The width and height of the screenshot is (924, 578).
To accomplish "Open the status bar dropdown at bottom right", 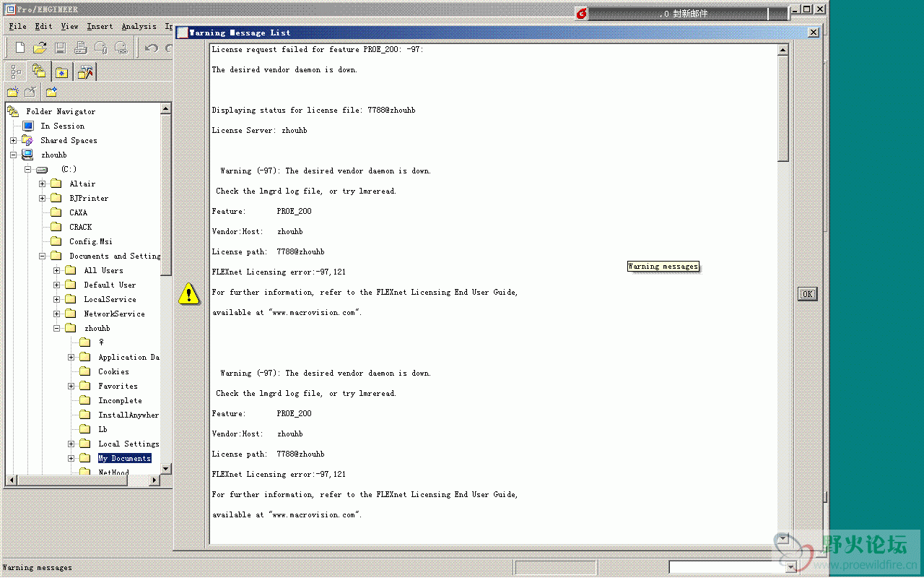I will click(x=790, y=567).
